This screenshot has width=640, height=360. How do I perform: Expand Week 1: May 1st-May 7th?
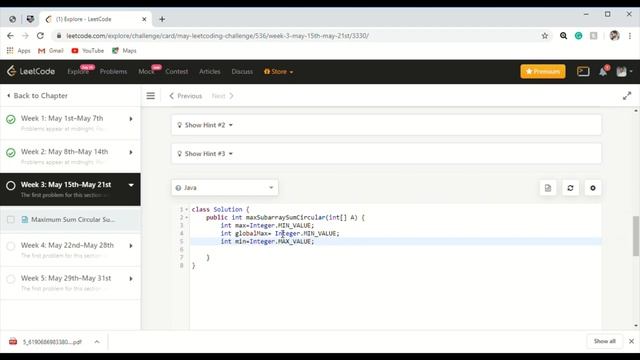click(131, 119)
